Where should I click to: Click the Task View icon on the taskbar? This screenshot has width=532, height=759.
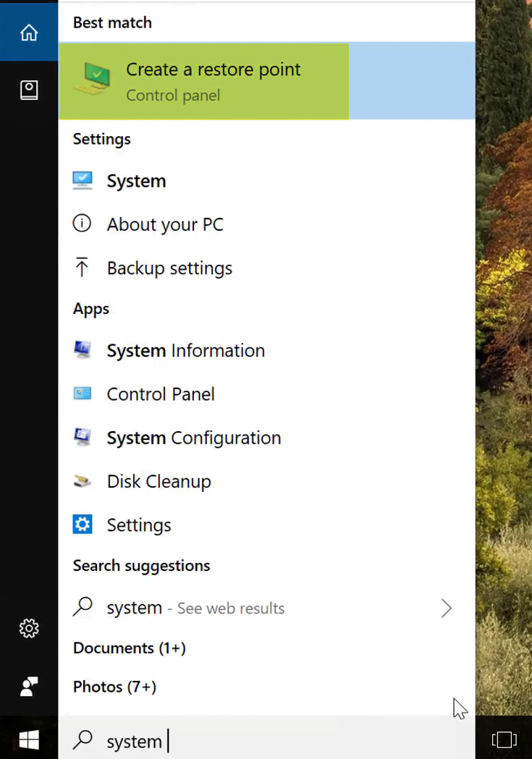[x=504, y=739]
